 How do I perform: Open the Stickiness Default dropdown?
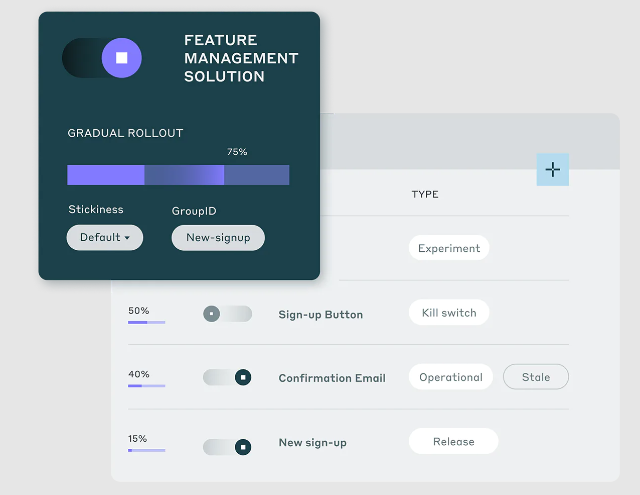(x=105, y=238)
